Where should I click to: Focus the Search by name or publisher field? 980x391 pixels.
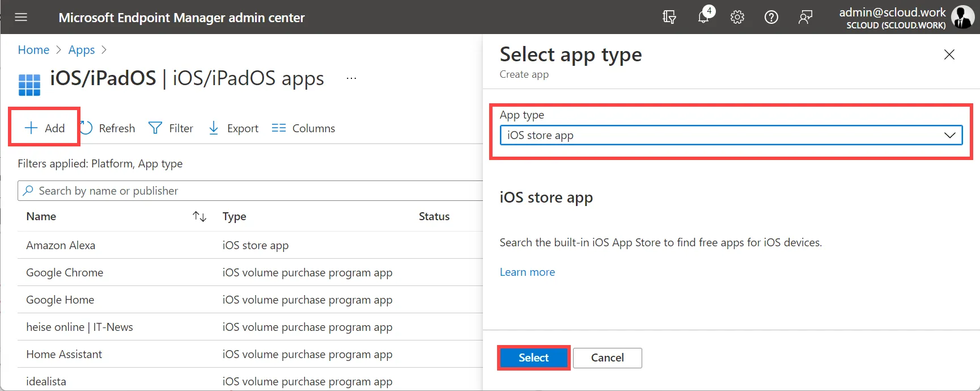250,191
